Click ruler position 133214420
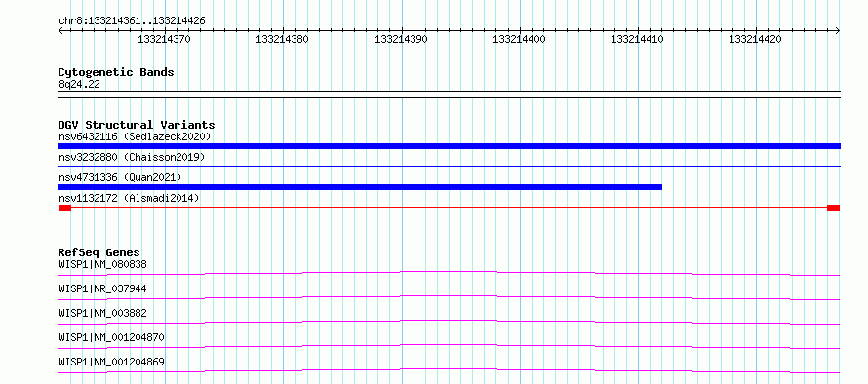The width and height of the screenshot is (868, 384). click(756, 39)
